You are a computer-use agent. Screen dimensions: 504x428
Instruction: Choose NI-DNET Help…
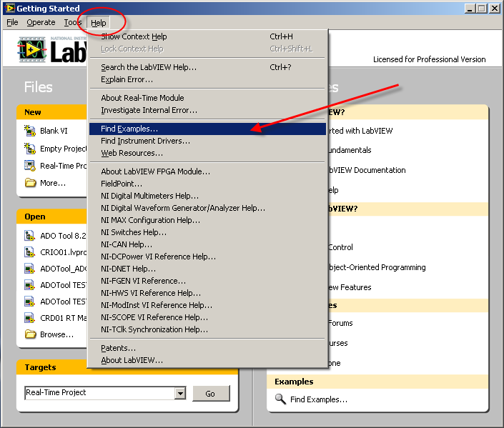(x=207, y=269)
